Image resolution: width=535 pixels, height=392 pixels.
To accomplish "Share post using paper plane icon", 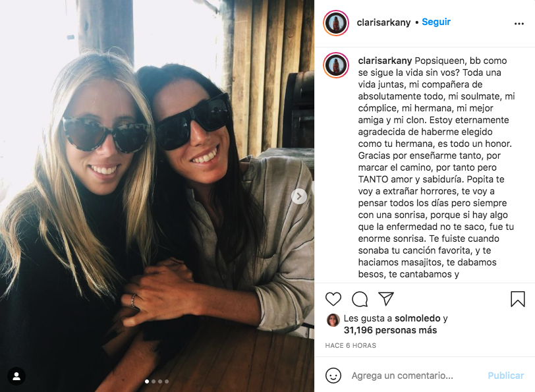I will click(386, 299).
